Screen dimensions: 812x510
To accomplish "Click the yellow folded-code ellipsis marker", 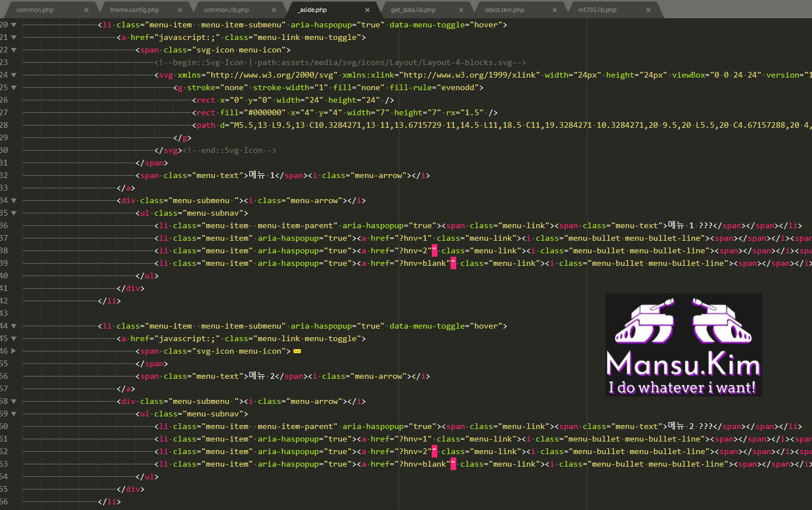I will [297, 351].
